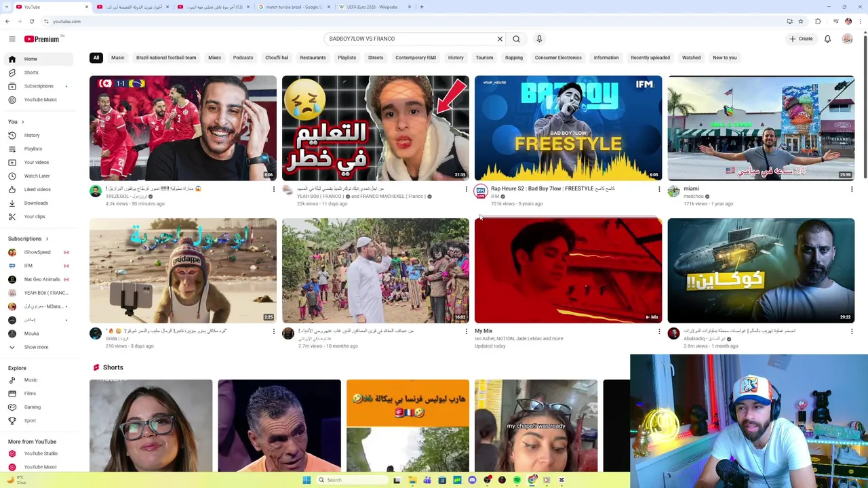Screen dimensions: 868x488
Task: Open the My Mix playlist title
Action: coord(484,331)
